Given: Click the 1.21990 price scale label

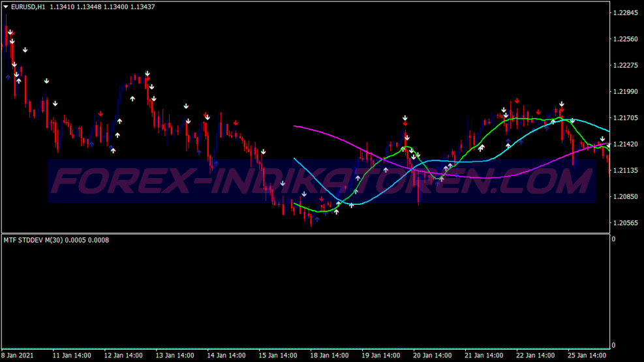Looking at the screenshot, I should [x=626, y=91].
